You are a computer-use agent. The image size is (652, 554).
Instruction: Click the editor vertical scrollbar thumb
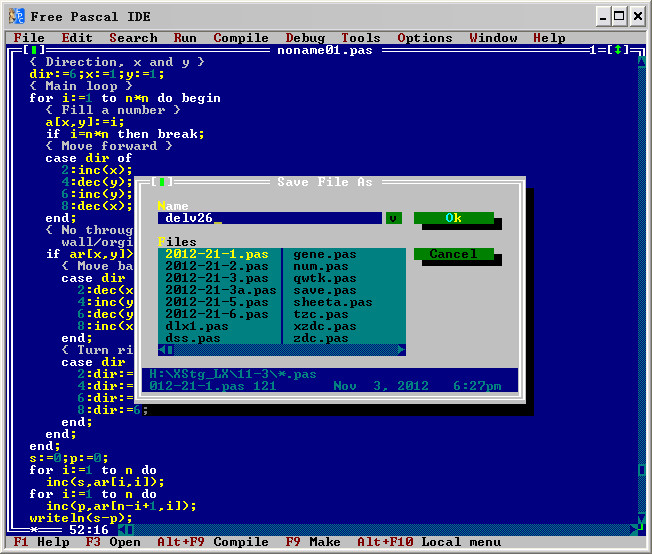pos(642,470)
